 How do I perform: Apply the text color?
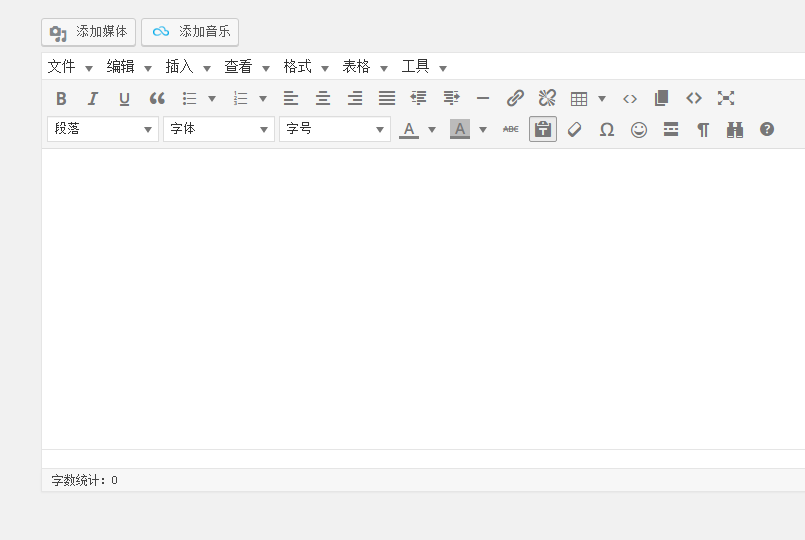point(409,129)
